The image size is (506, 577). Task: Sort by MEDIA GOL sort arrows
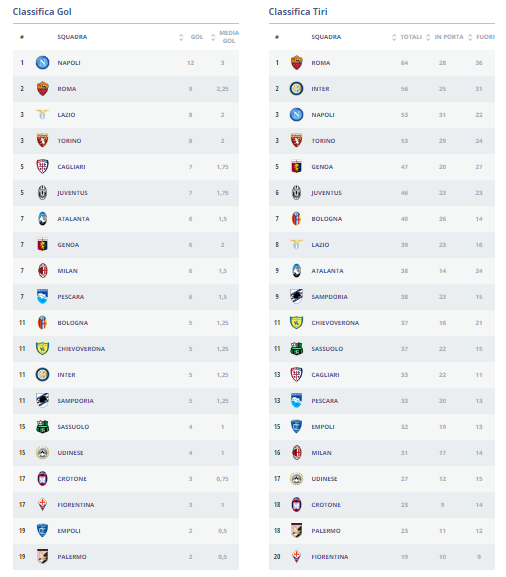pyautogui.click(x=213, y=37)
